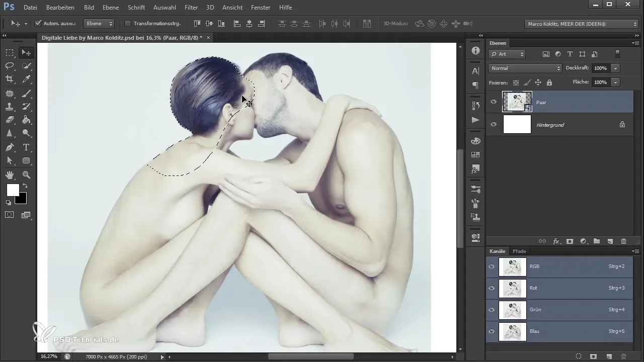The width and height of the screenshot is (644, 362).
Task: Select the Dodge tool
Action: click(x=26, y=134)
